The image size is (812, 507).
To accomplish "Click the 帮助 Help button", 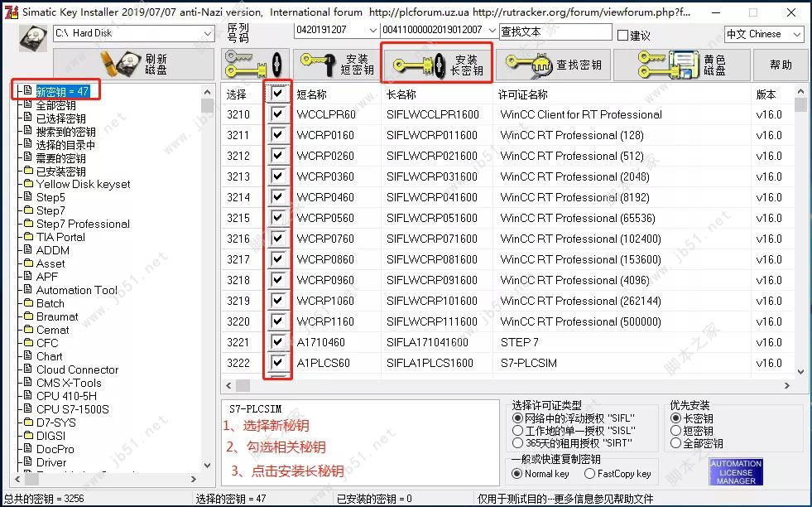I will 779,65.
